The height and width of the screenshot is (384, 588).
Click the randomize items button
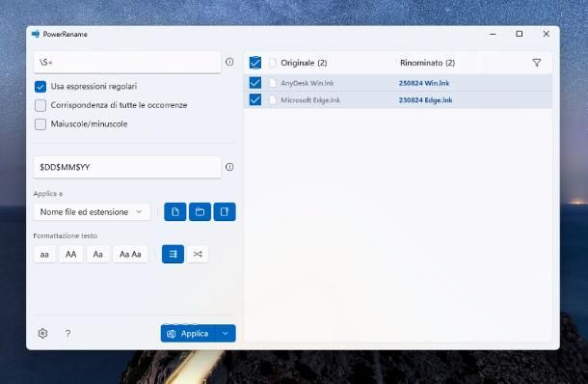pos(198,254)
